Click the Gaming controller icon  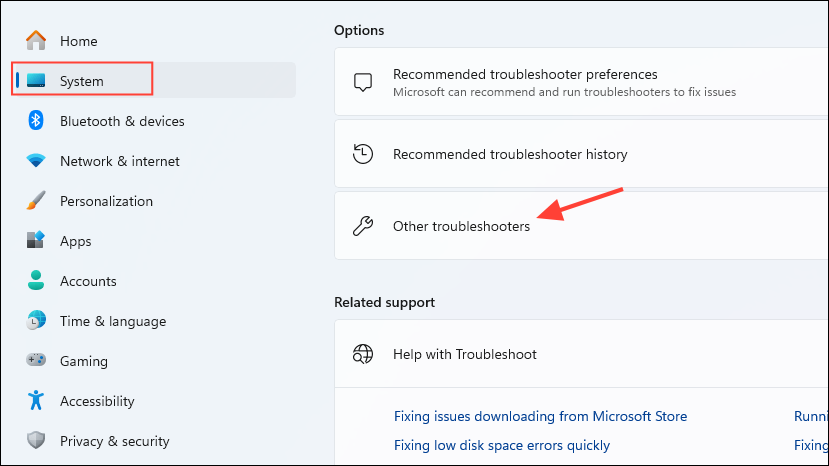36,361
